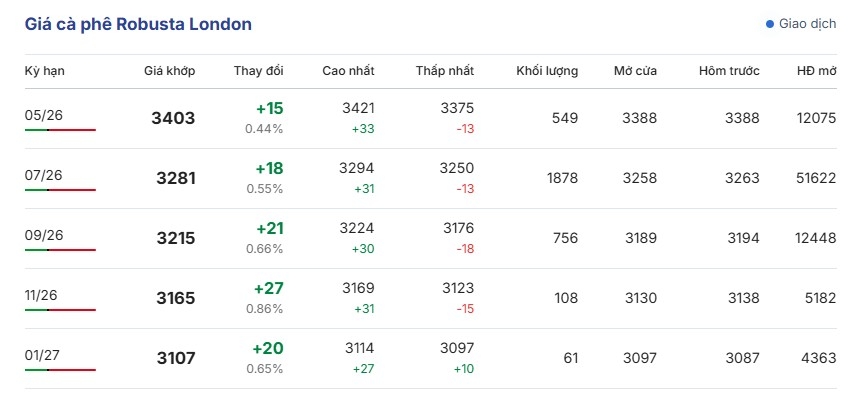Image resolution: width=864 pixels, height=402 pixels.
Task: Click the Giao dịch label
Action: (807, 24)
